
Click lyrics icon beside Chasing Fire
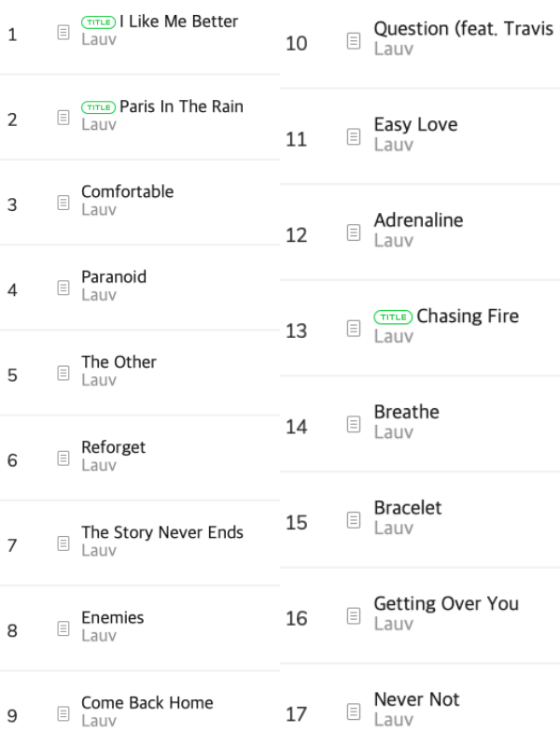[354, 329]
